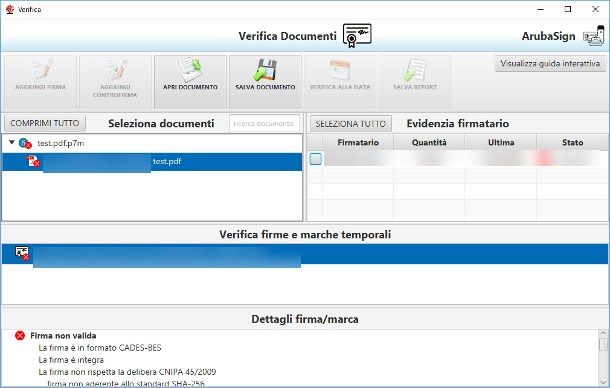Open the Visualizza guida interattiva button

click(550, 63)
